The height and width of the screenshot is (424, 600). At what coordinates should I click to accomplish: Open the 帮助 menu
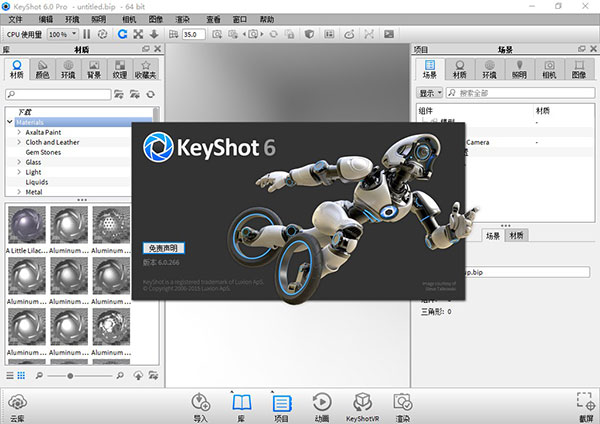[267, 19]
